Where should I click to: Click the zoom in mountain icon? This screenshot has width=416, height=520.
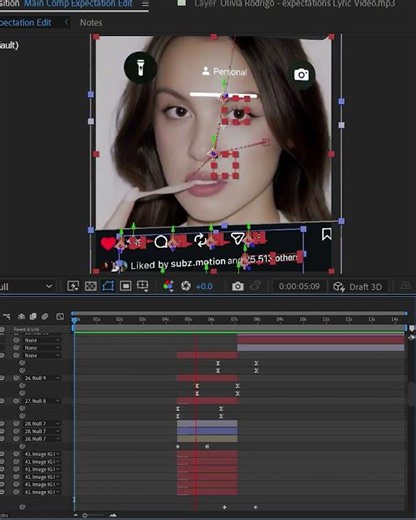pos(113,515)
